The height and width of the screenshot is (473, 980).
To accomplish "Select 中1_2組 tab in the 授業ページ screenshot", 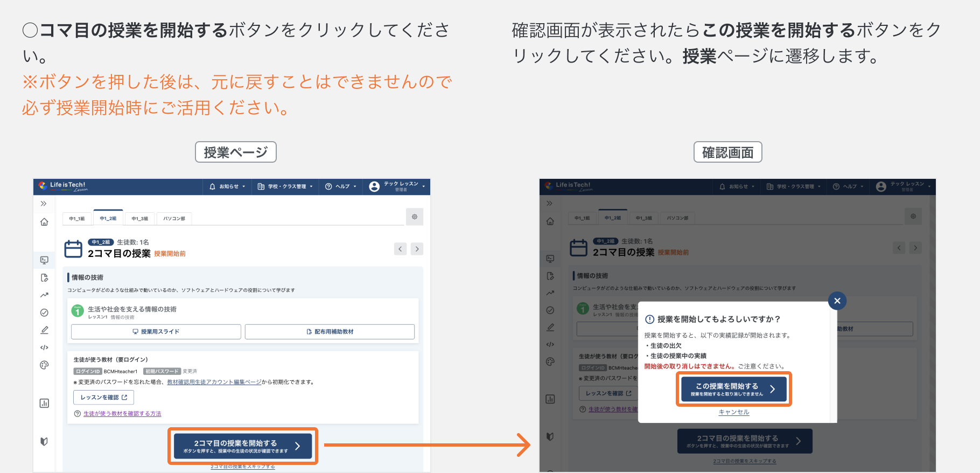I will pyautogui.click(x=108, y=218).
